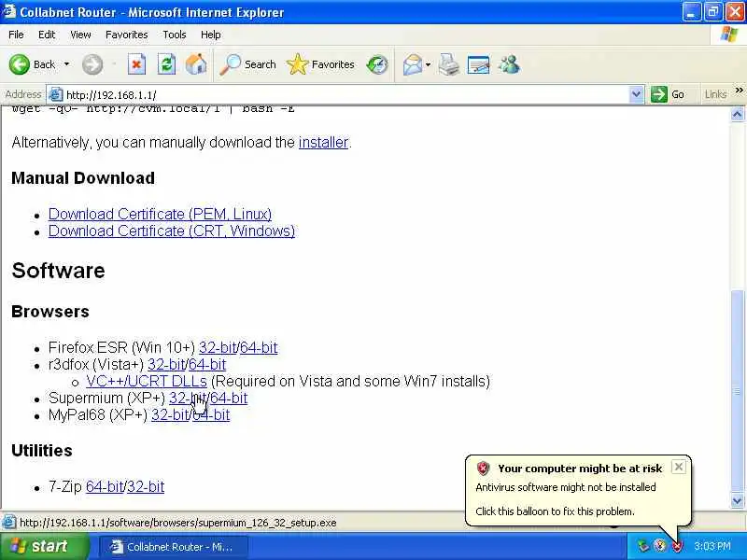Image resolution: width=747 pixels, height=560 pixels.
Task: Download 7-Zip 32-bit
Action: pos(146,486)
